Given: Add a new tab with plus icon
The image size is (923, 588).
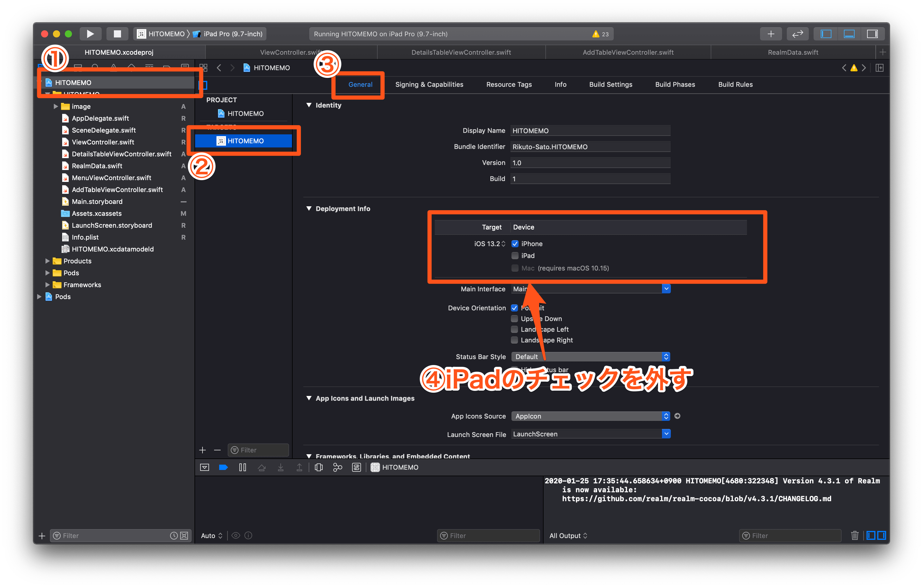Looking at the screenshot, I should [x=883, y=52].
